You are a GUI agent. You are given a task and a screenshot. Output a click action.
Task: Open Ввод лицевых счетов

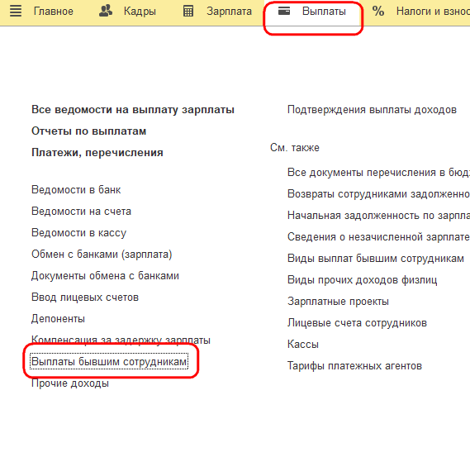(85, 297)
